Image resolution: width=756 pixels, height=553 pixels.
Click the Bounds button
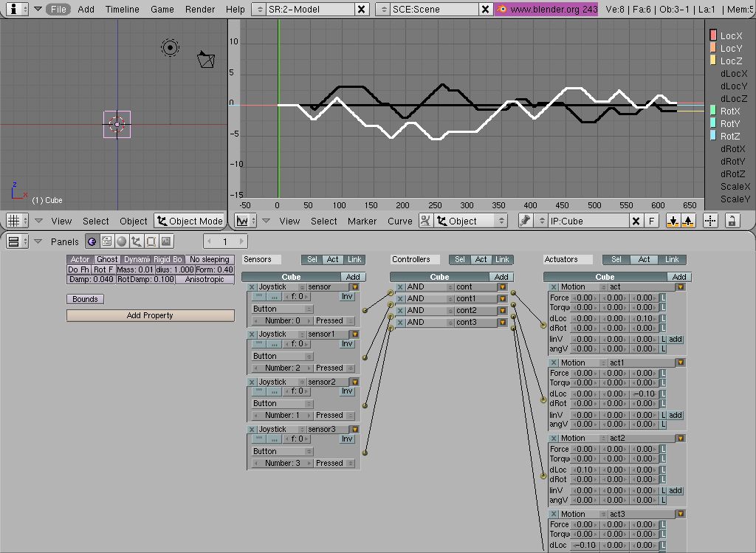pyautogui.click(x=85, y=299)
